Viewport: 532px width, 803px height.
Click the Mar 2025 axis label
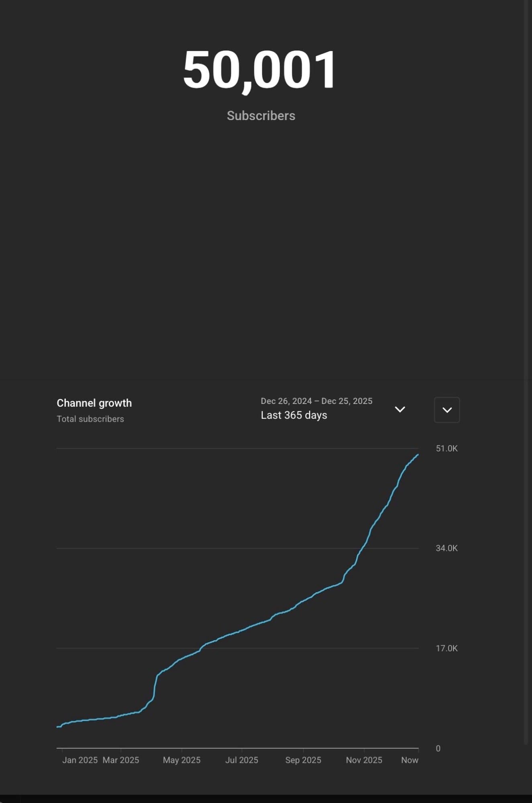point(121,760)
